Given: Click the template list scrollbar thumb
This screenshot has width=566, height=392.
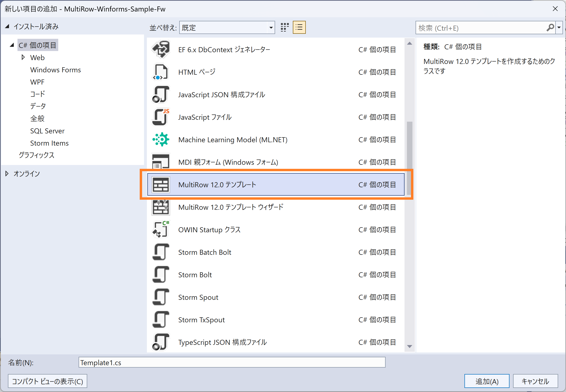Looking at the screenshot, I should pyautogui.click(x=410, y=159).
